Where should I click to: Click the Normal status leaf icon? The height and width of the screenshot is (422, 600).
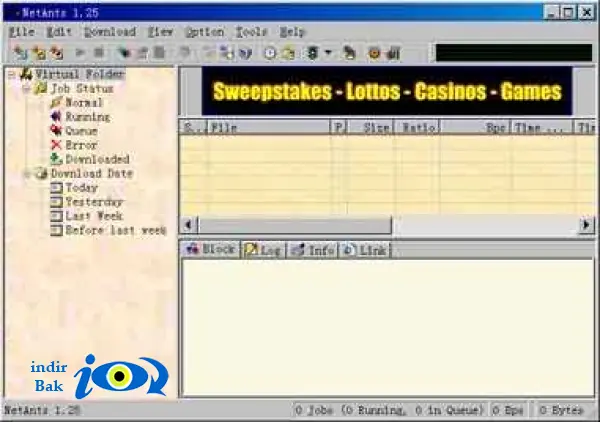click(x=56, y=103)
